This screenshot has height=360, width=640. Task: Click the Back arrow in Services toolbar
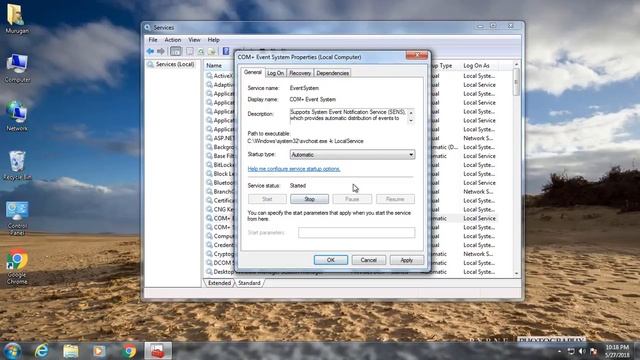(x=150, y=51)
